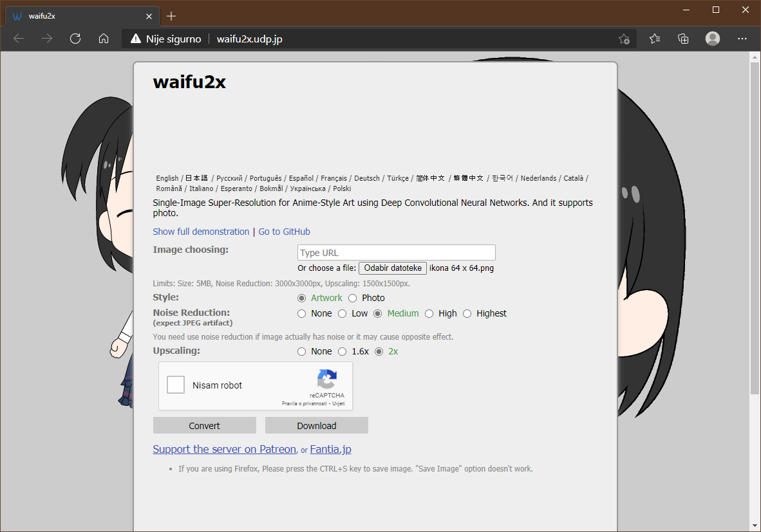
Task: Click the reCAPTCHA logo icon
Action: [327, 380]
